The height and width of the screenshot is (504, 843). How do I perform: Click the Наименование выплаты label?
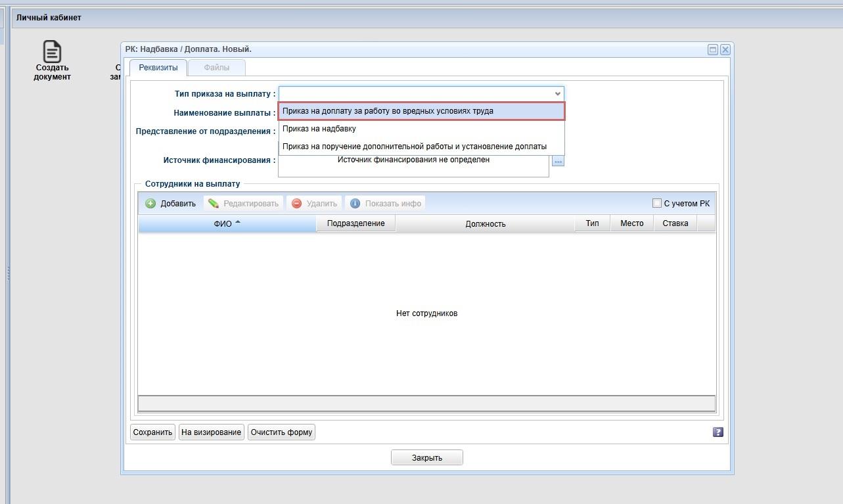(225, 113)
